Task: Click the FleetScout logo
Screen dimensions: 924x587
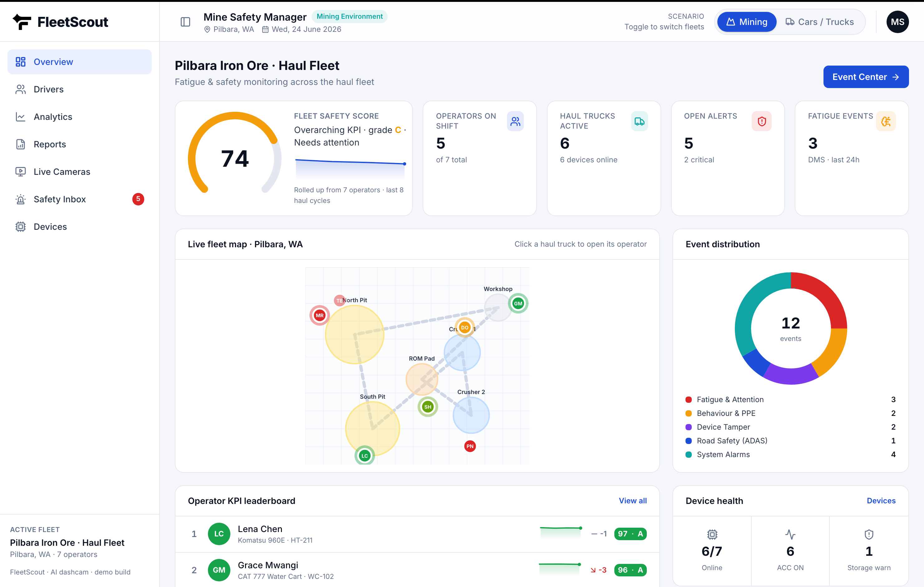Action: [60, 22]
